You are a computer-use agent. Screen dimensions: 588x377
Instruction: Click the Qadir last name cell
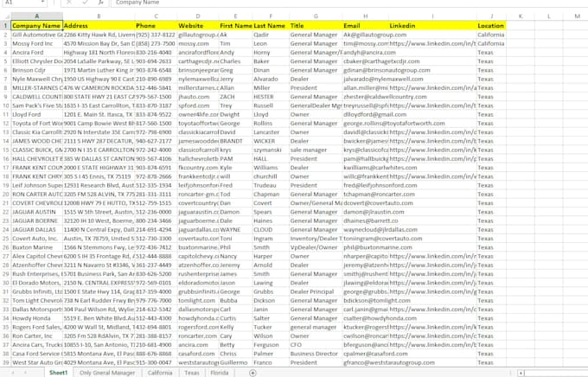pos(271,35)
